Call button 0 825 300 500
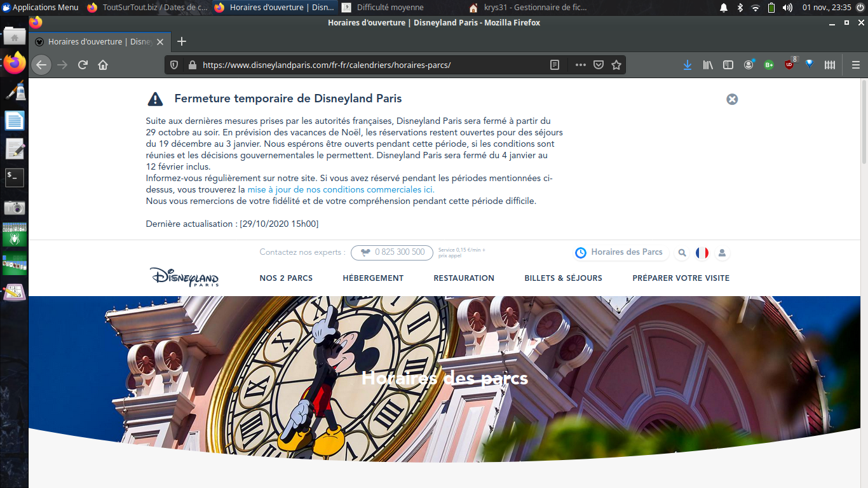 point(392,252)
